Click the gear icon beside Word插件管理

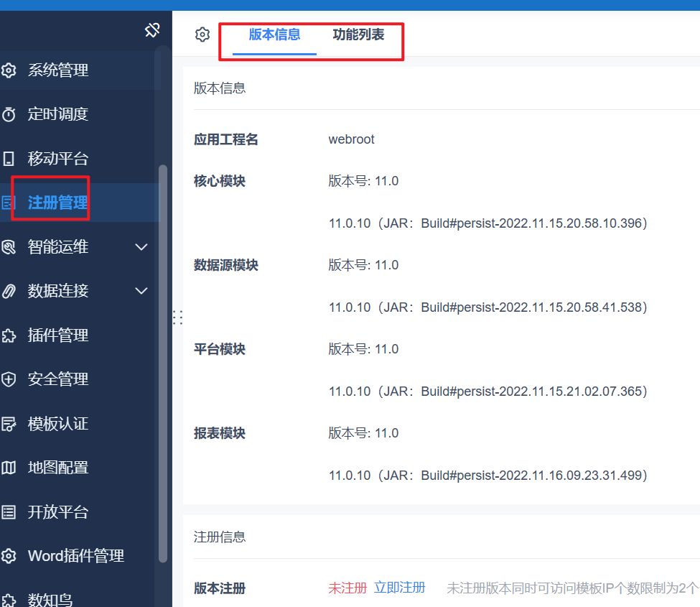point(9,556)
